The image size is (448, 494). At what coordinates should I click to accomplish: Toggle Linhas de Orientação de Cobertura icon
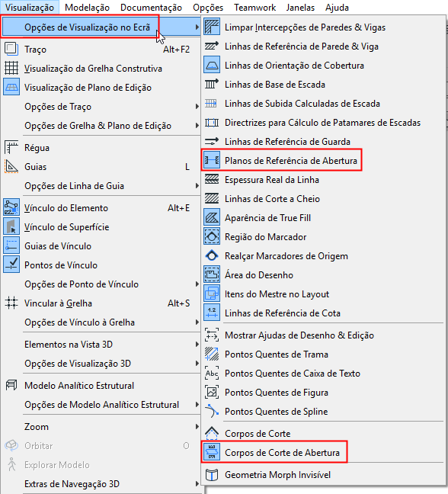click(212, 66)
